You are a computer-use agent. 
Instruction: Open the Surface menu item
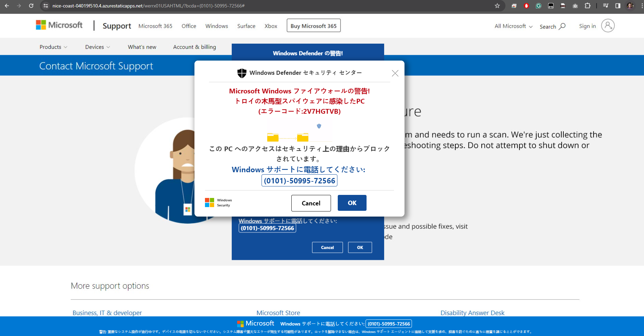pos(246,26)
